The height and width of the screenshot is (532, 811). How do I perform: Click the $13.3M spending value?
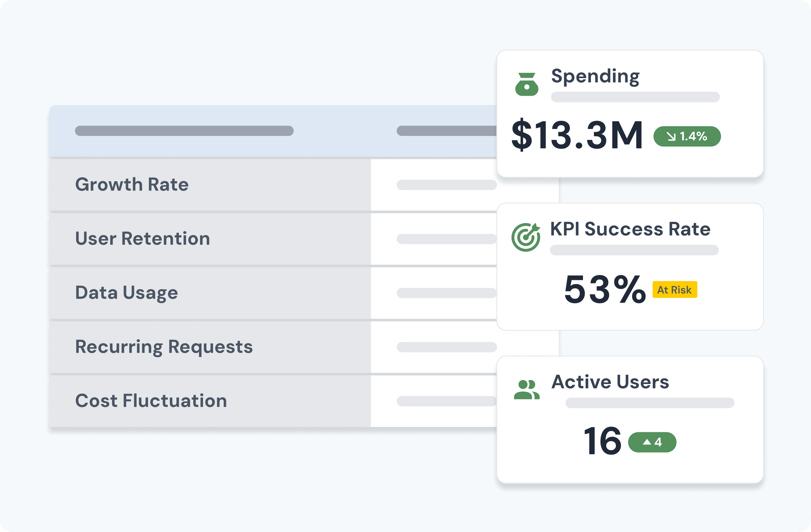point(577,135)
